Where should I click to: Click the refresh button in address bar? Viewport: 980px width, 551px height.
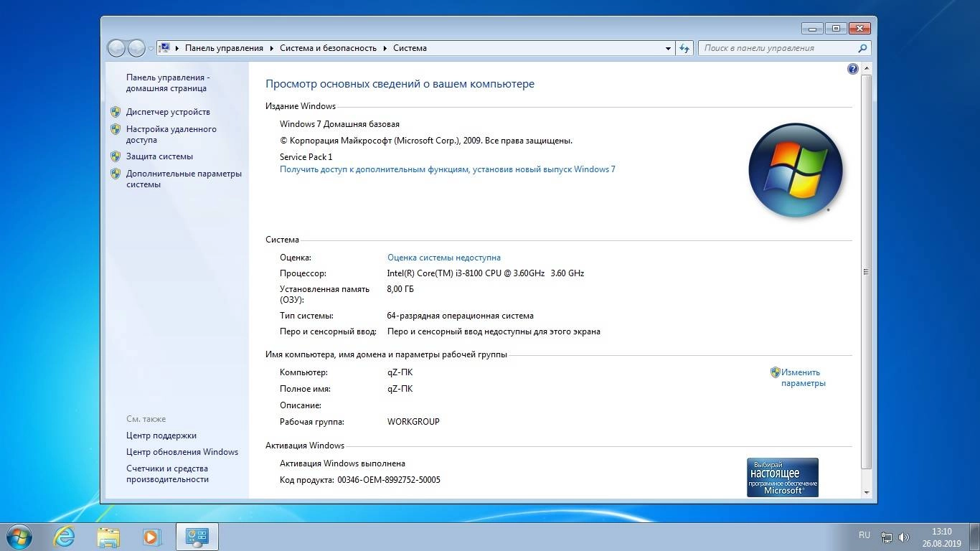click(x=684, y=48)
